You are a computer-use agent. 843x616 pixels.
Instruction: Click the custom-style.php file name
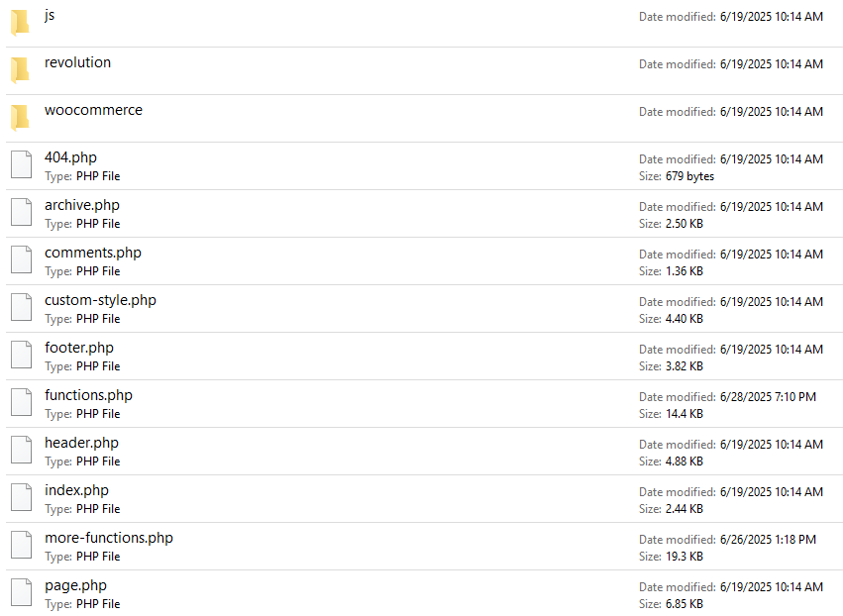click(100, 300)
